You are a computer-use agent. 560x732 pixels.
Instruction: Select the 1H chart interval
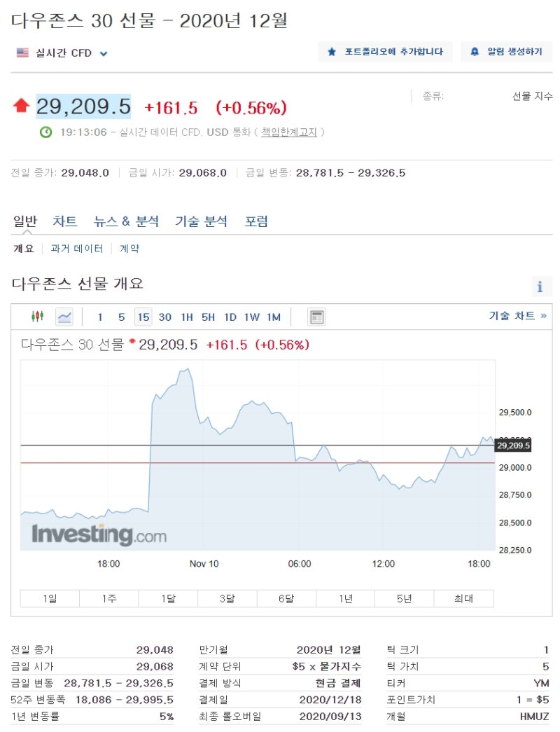(187, 317)
